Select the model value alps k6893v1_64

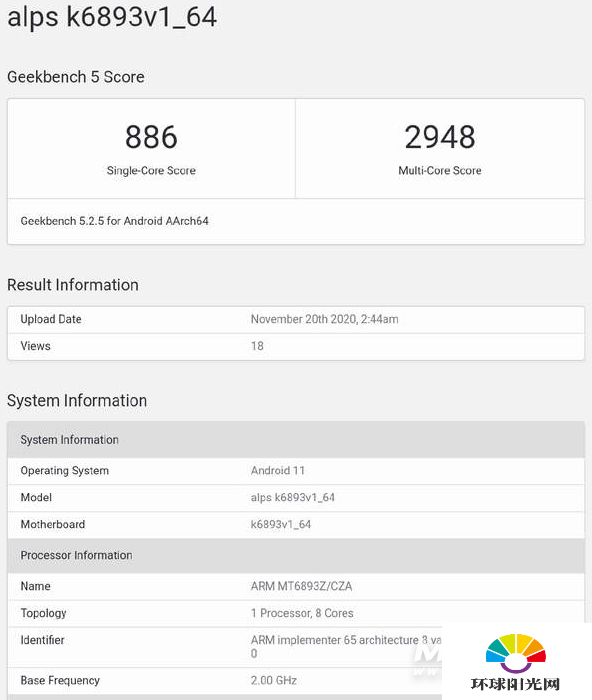click(293, 497)
